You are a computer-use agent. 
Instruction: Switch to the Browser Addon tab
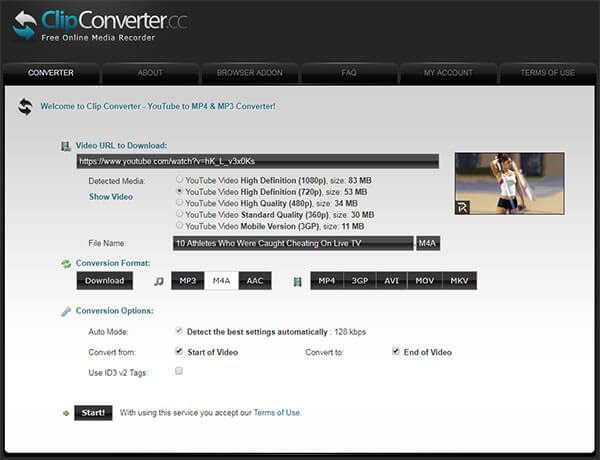tap(249, 73)
